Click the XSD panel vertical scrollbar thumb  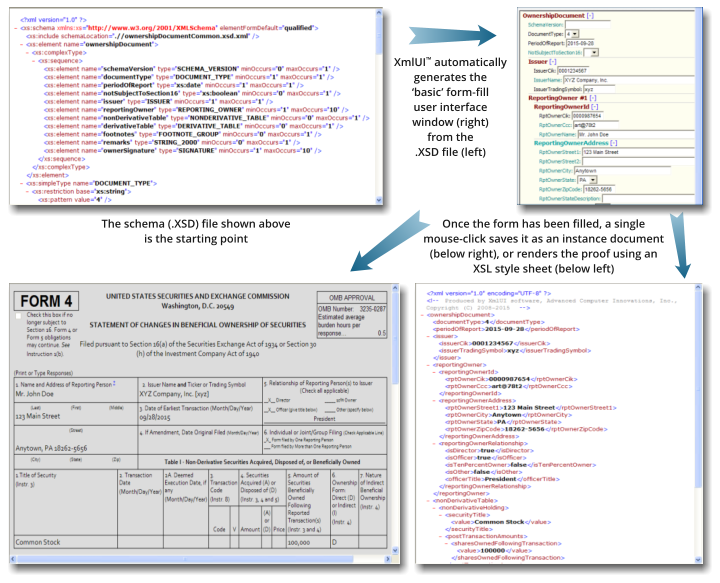pos(379,35)
